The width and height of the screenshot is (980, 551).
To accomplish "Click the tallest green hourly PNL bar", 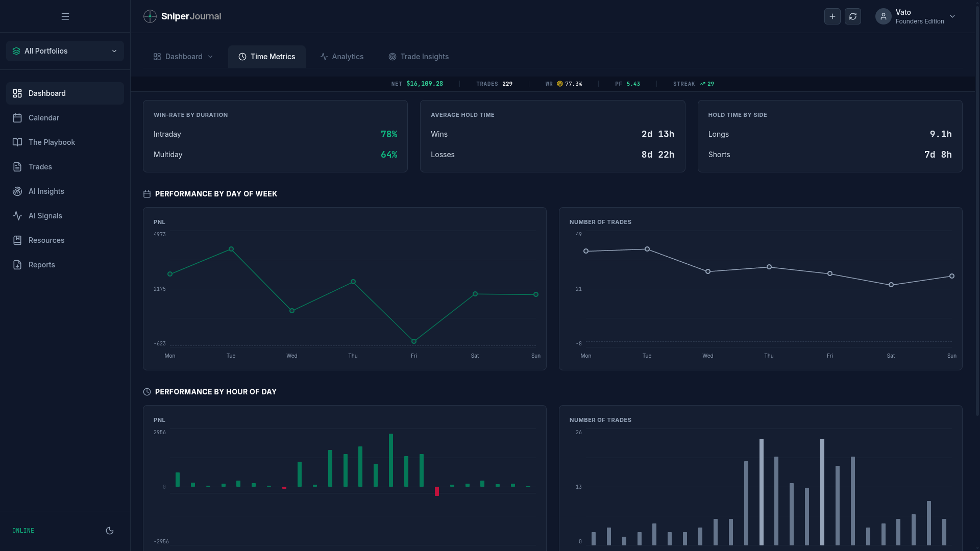I will (x=391, y=460).
